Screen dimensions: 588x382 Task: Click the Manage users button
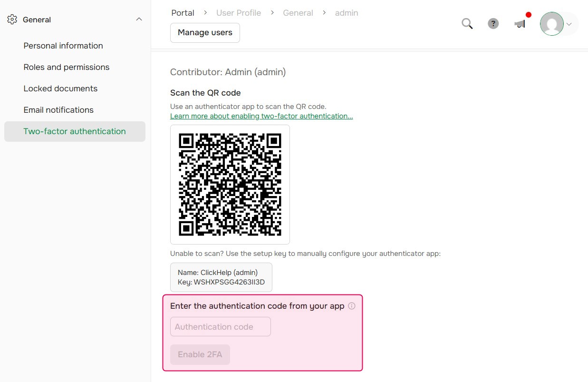pyautogui.click(x=205, y=32)
